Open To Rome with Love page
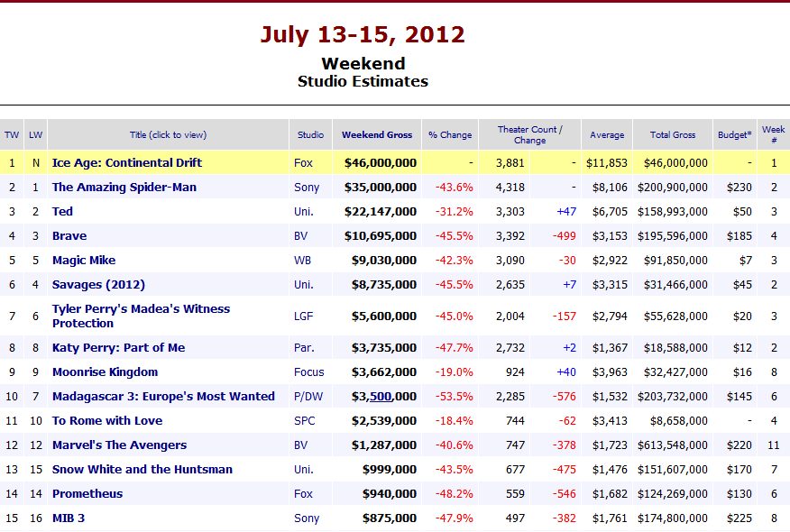Screen dimensions: 790x532 [x=106, y=420]
